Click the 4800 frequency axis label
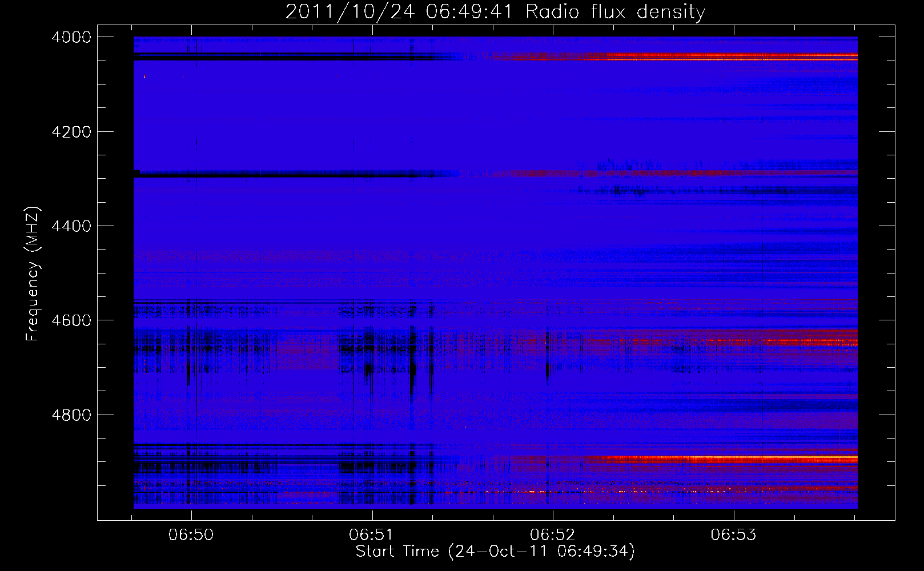This screenshot has width=924, height=571. [x=71, y=415]
